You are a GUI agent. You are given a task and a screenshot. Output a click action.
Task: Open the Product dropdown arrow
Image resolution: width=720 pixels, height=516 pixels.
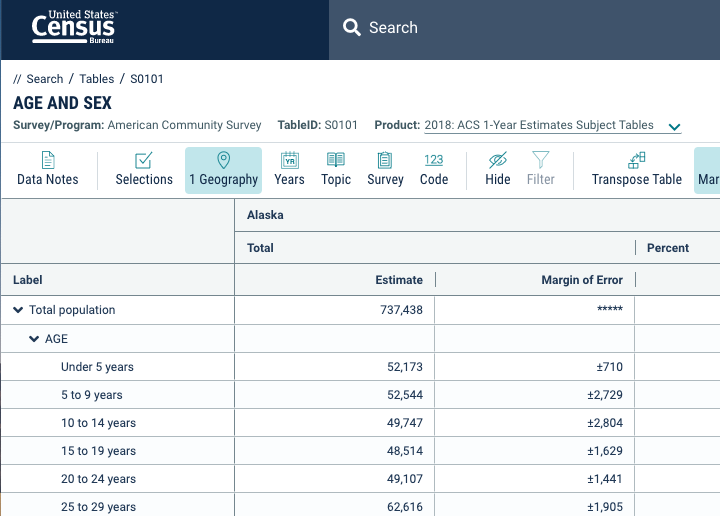pyautogui.click(x=674, y=127)
